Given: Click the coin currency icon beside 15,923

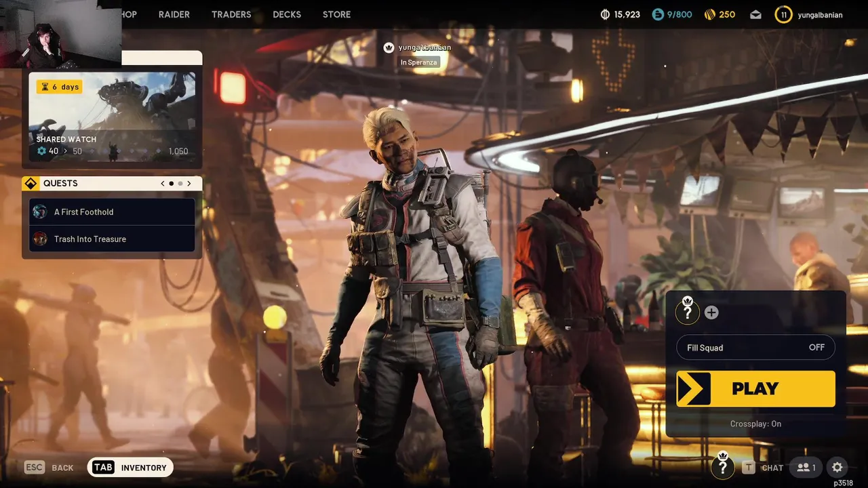Looking at the screenshot, I should pyautogui.click(x=606, y=14).
